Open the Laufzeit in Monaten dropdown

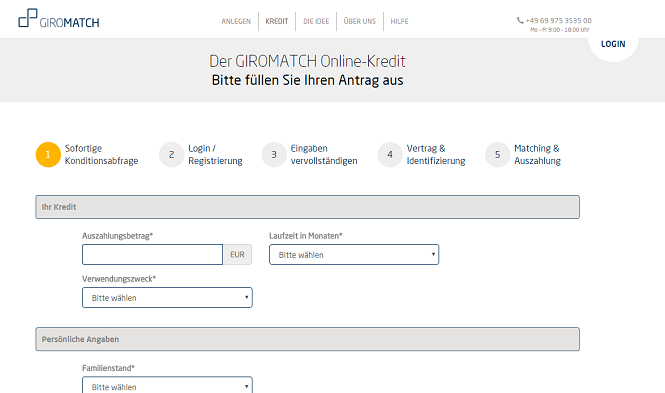pos(354,254)
